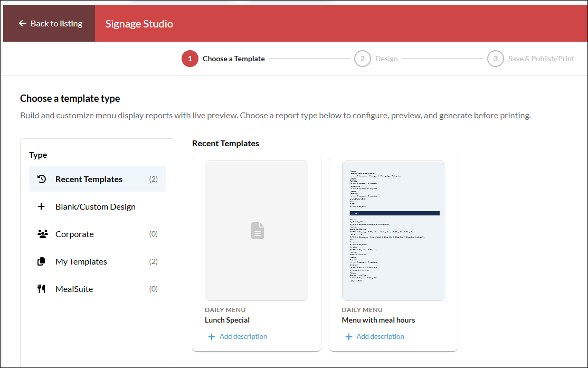Click the MealSuite fork and knife icon

click(x=41, y=289)
